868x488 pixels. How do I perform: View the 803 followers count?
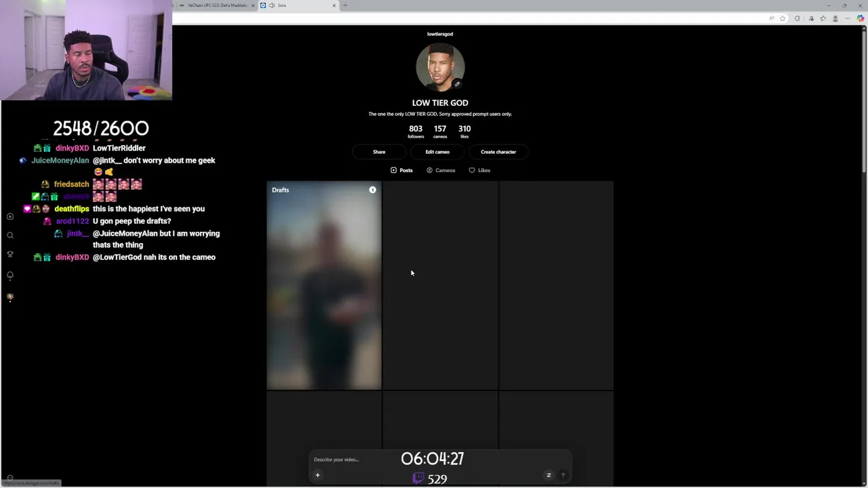pos(416,131)
